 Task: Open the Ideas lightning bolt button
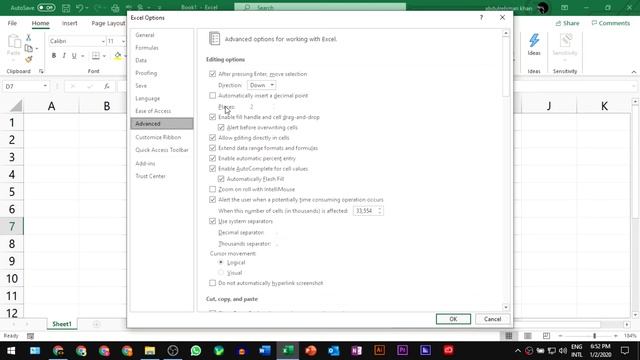[x=534, y=44]
